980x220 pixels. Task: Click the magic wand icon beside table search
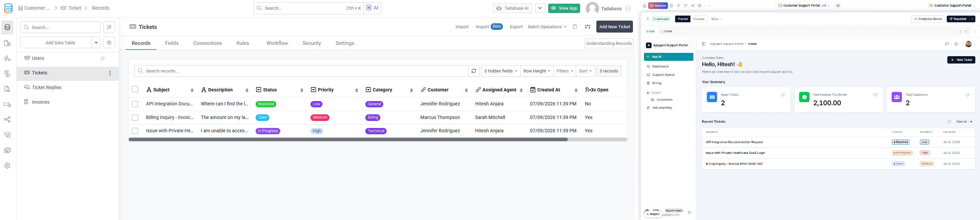point(109,27)
